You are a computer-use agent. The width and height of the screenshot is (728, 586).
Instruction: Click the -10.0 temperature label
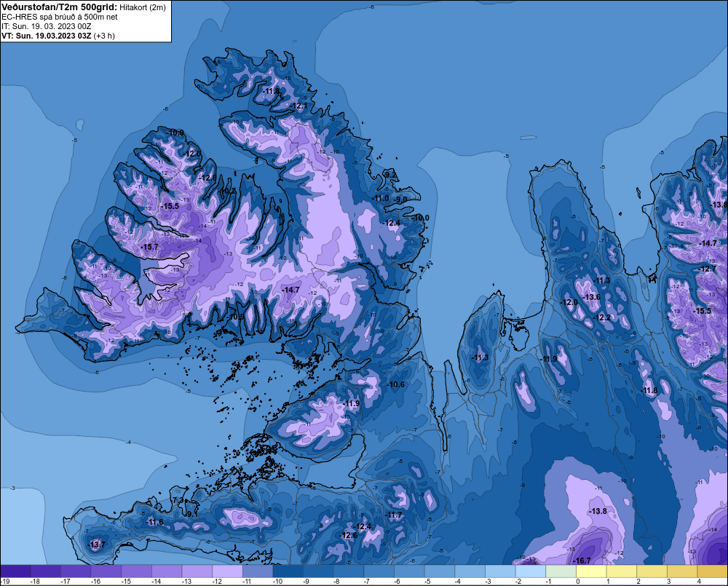click(x=421, y=218)
